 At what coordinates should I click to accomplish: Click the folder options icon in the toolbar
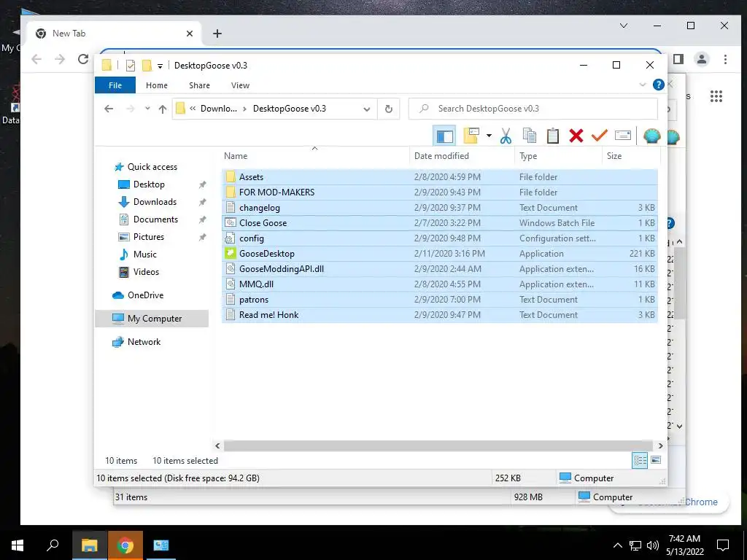tap(471, 136)
